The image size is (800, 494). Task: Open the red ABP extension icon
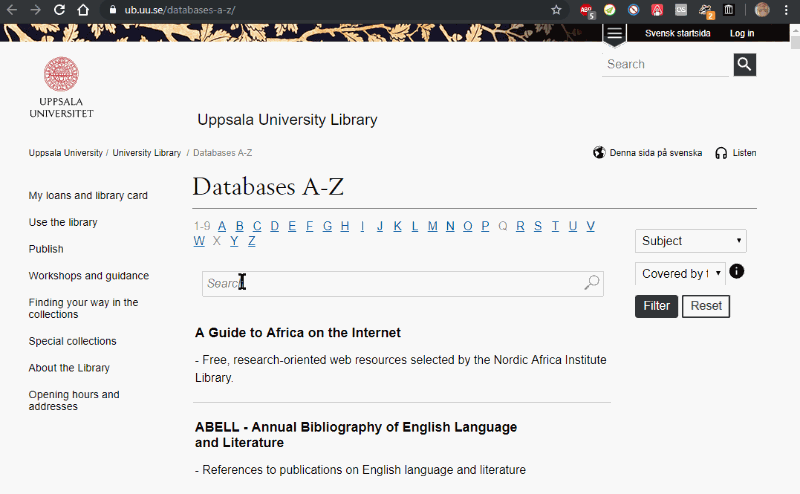586,10
